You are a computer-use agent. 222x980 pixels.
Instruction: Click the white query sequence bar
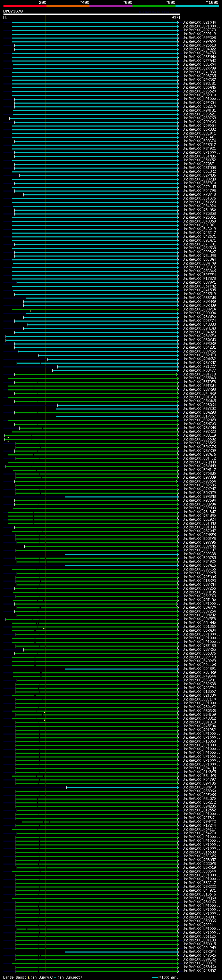click(91, 14)
